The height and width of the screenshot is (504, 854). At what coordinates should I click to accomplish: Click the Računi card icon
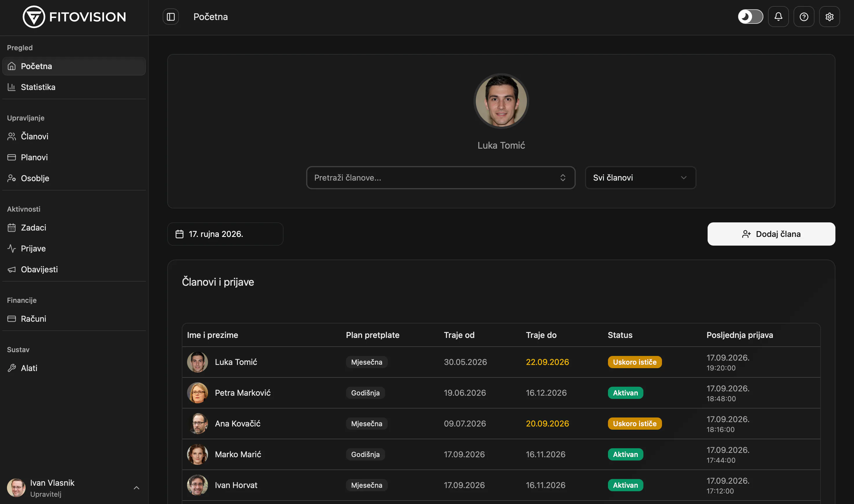12,319
